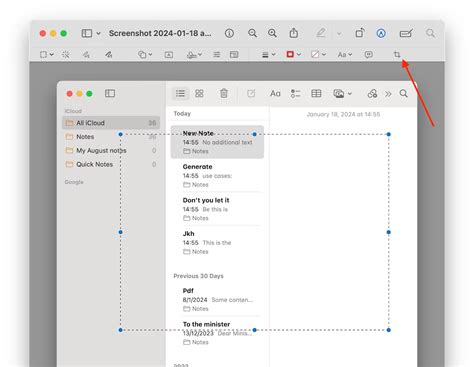Image resolution: width=474 pixels, height=367 pixels.
Task: Select the Instant Alpha wand tool
Action: pos(66,54)
